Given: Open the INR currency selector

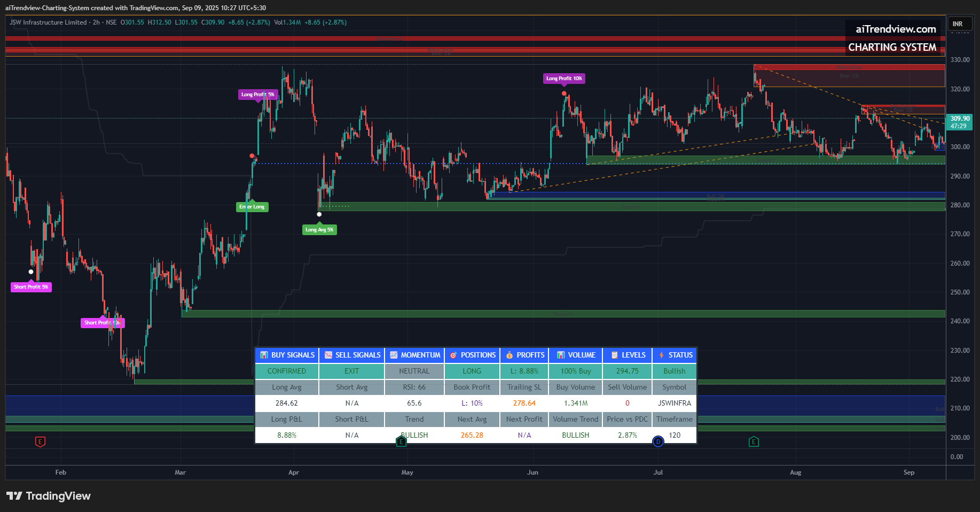Looking at the screenshot, I should (x=958, y=24).
